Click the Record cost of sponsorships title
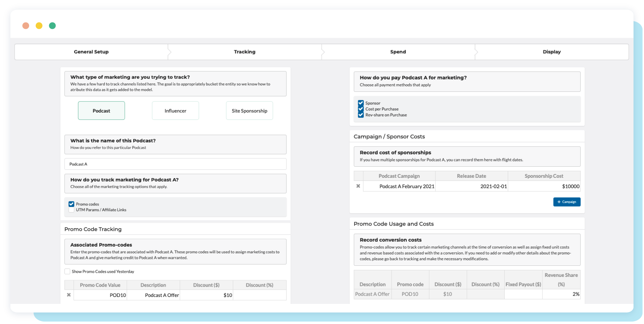 click(x=395, y=152)
